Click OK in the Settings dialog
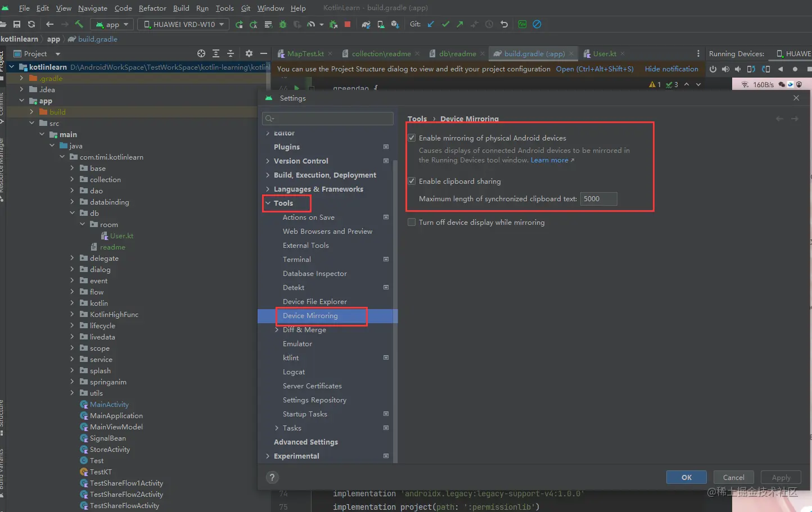The image size is (812, 512). pyautogui.click(x=687, y=477)
